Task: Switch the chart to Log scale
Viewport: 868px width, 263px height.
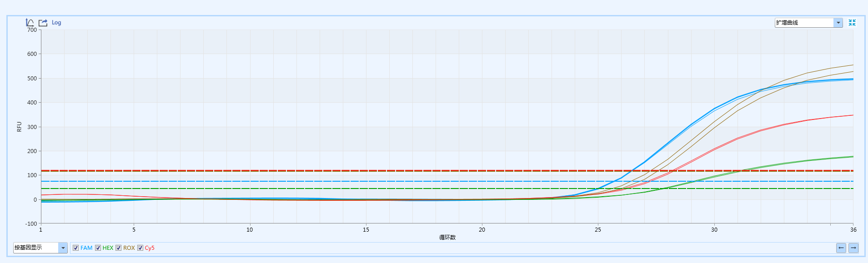Action: click(56, 22)
